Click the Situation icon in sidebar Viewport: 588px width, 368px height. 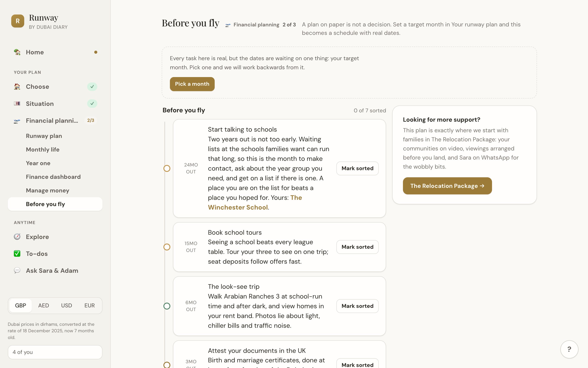[x=17, y=103]
